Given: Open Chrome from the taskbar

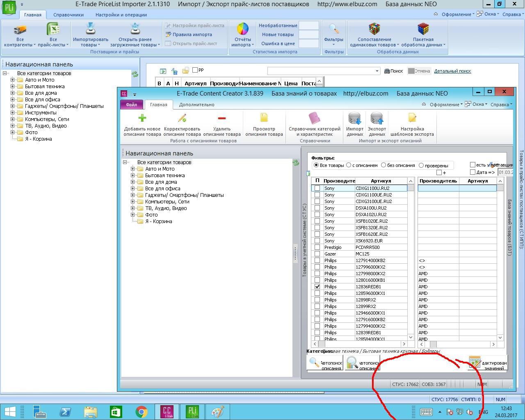Looking at the screenshot, I should [142, 412].
